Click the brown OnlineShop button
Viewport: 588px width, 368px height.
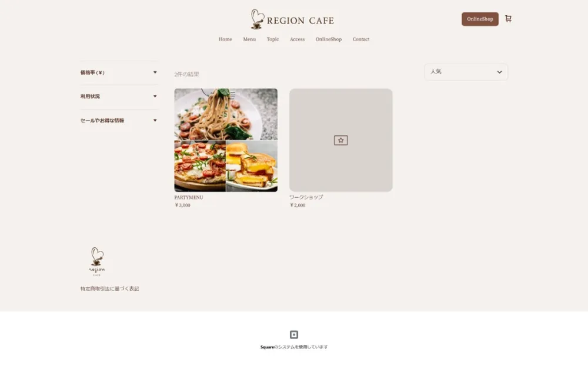(480, 19)
